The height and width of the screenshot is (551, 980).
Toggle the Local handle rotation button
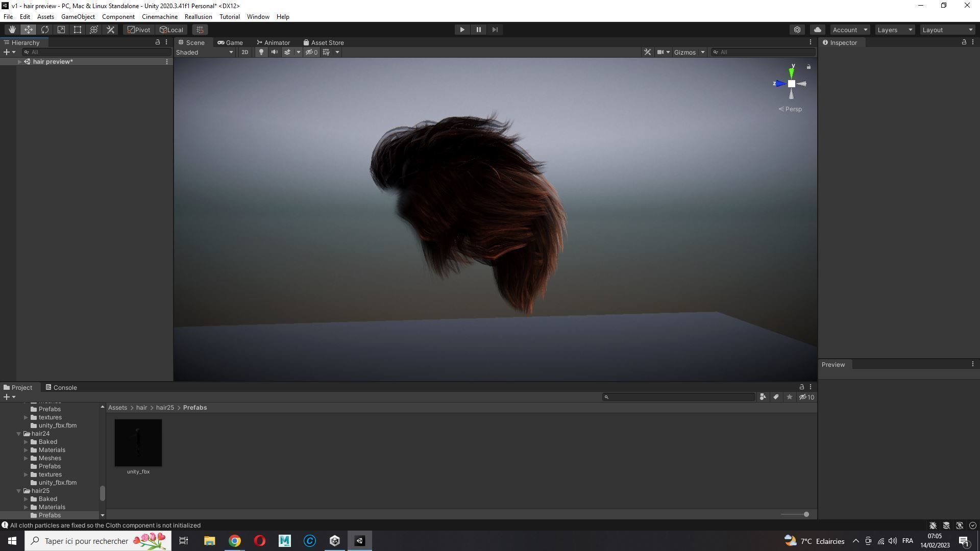[171, 30]
